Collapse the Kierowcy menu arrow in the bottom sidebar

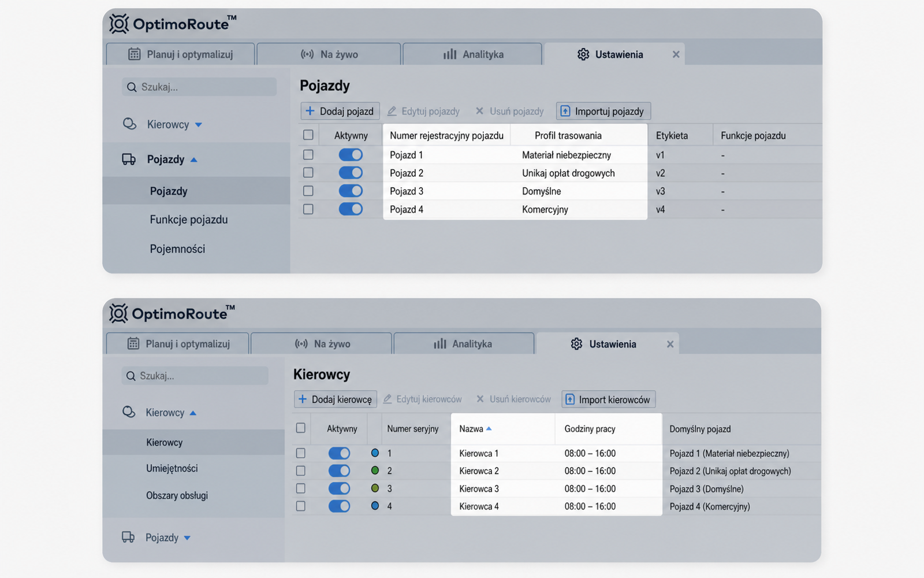[193, 413]
